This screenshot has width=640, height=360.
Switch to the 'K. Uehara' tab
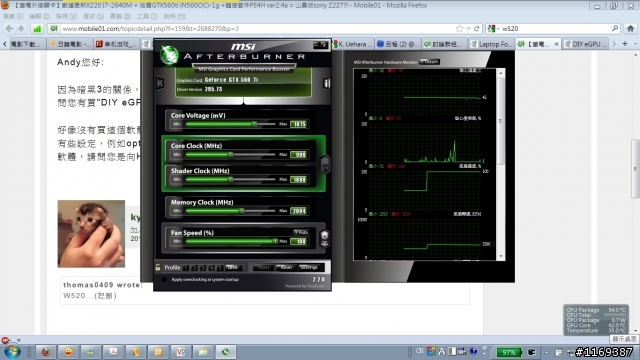click(x=352, y=44)
